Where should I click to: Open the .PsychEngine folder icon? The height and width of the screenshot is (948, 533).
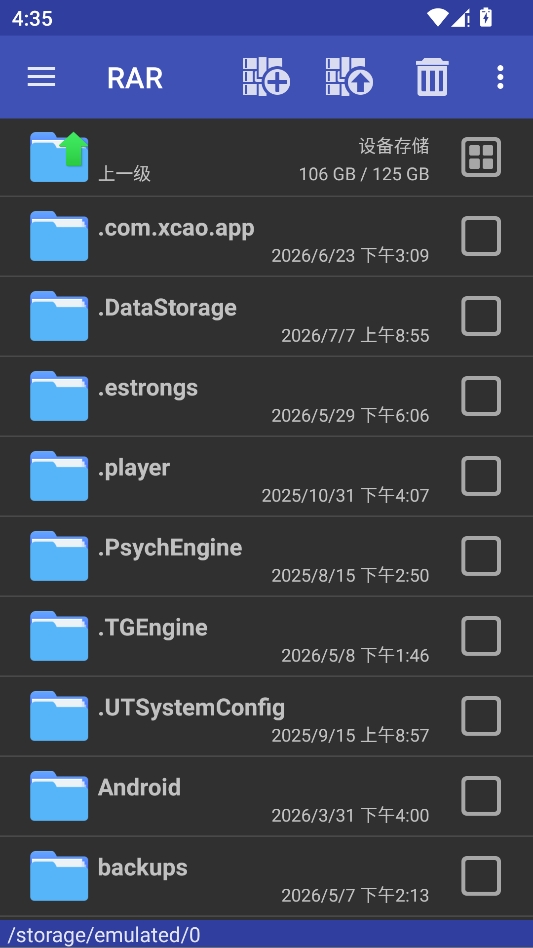pyautogui.click(x=59, y=556)
